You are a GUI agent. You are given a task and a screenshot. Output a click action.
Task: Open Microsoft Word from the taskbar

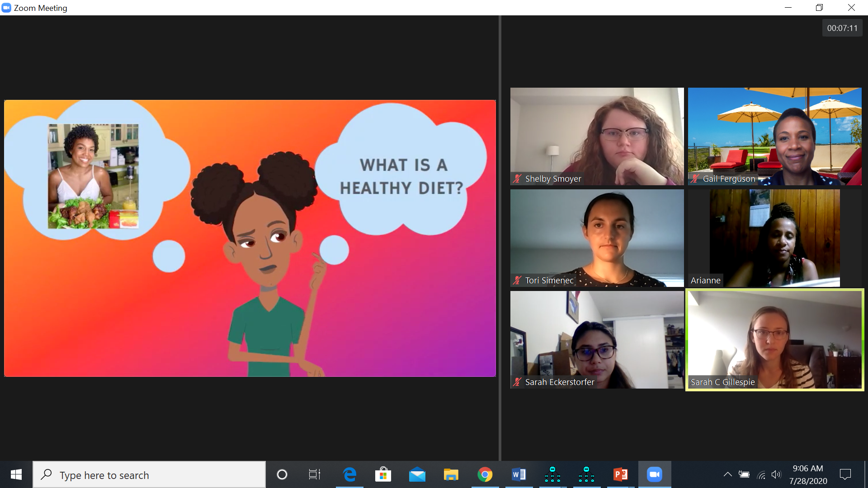coord(519,474)
